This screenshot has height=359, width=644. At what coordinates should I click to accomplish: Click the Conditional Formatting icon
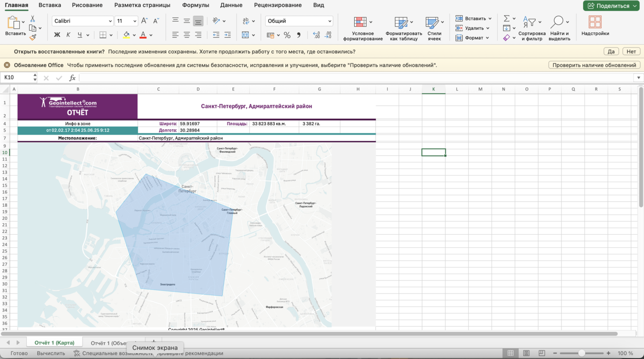[x=360, y=22]
